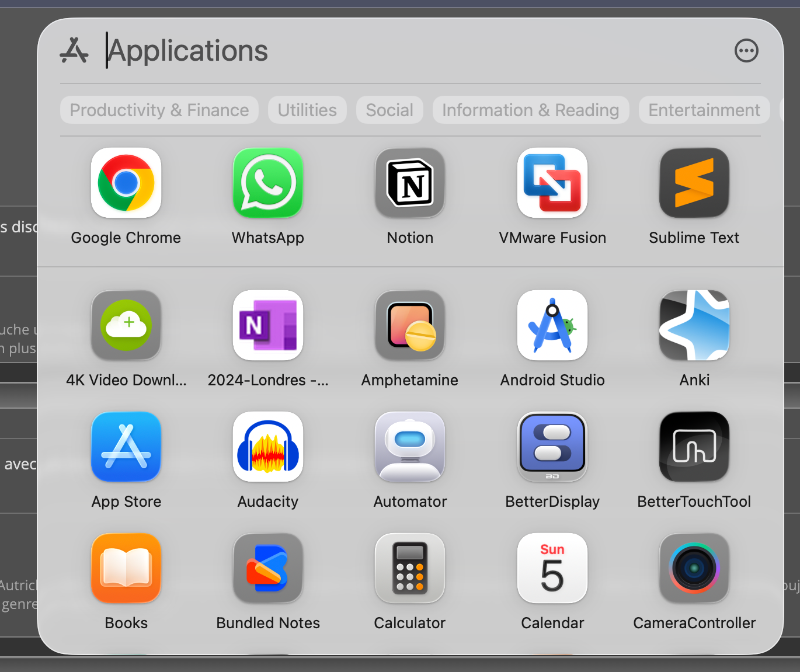Launch Android Studio

(552, 326)
